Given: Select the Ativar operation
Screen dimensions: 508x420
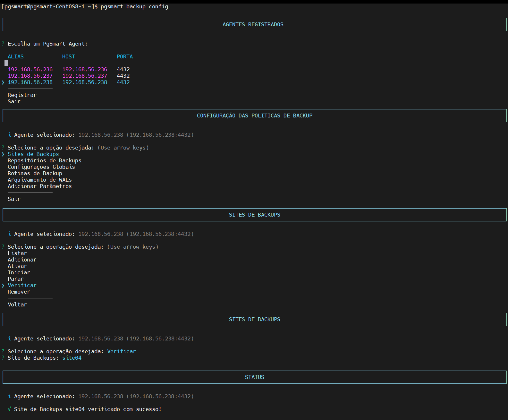Looking at the screenshot, I should (17, 266).
